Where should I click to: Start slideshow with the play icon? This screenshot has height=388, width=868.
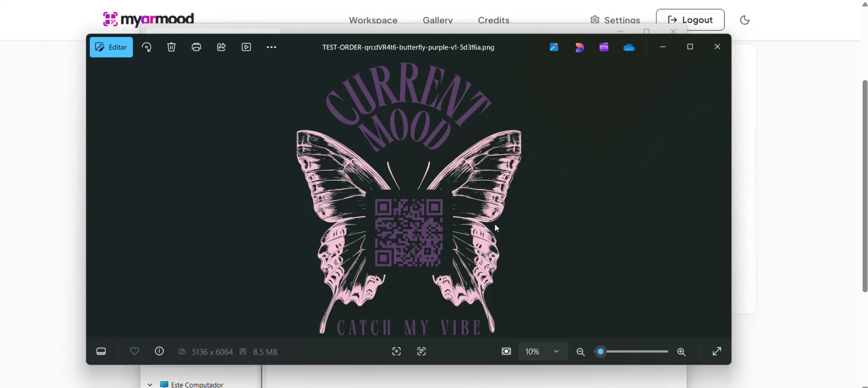246,47
